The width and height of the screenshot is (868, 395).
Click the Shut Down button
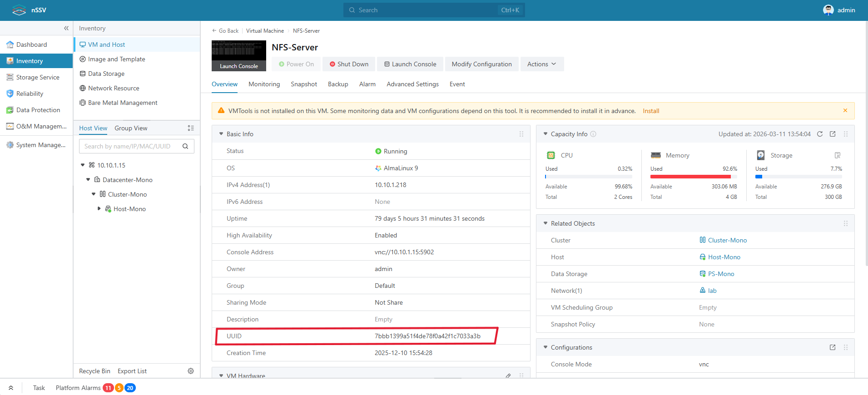click(x=349, y=64)
